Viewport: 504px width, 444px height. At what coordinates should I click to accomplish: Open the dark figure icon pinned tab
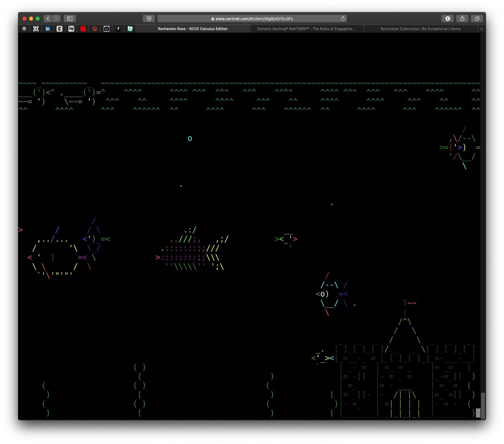(118, 29)
